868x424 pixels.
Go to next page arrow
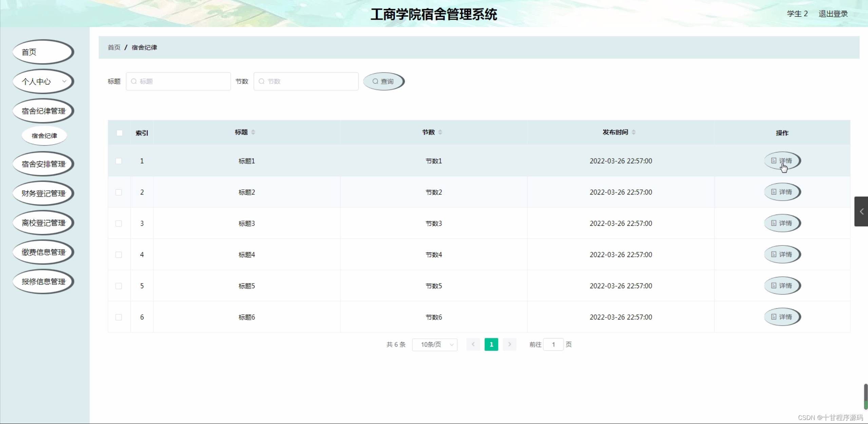pyautogui.click(x=509, y=345)
